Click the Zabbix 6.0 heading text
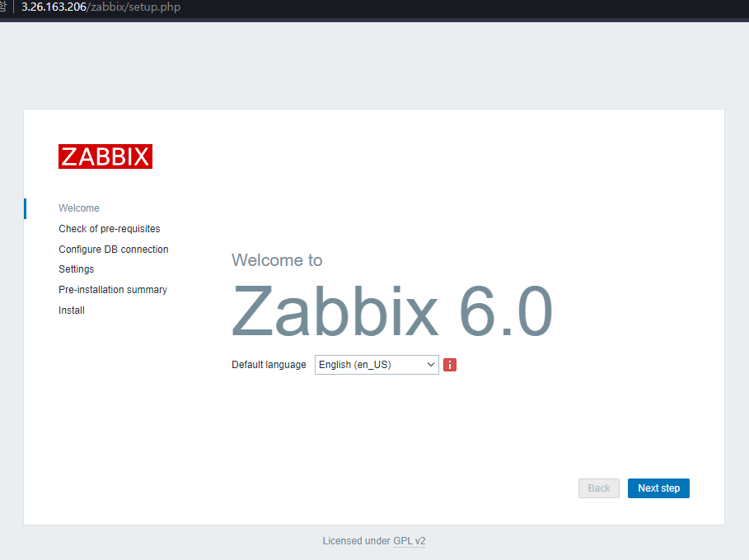The width and height of the screenshot is (749, 560). (391, 310)
